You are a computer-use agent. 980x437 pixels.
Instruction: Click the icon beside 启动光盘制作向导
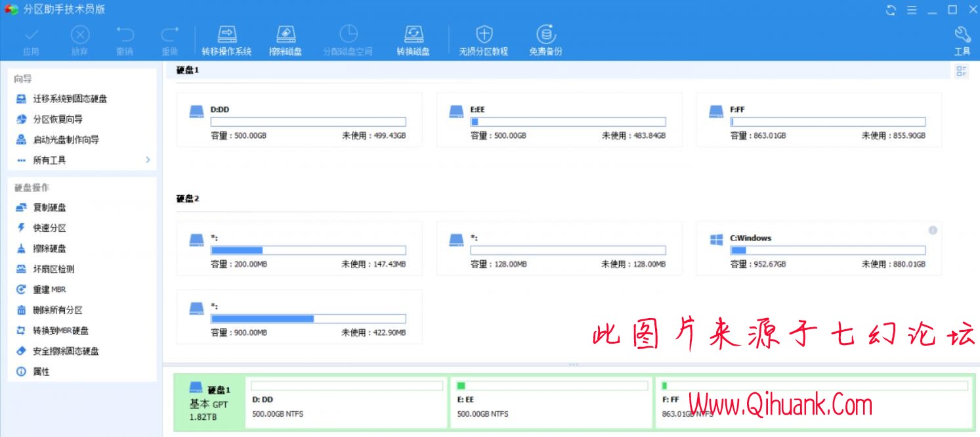point(21,140)
